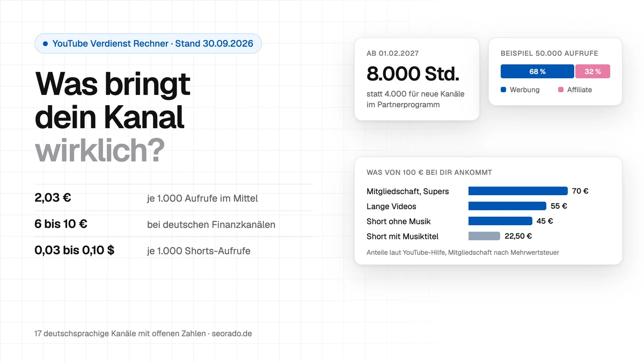Image resolution: width=644 pixels, height=362 pixels.
Task: Click the '45 €' value
Action: coord(545,221)
